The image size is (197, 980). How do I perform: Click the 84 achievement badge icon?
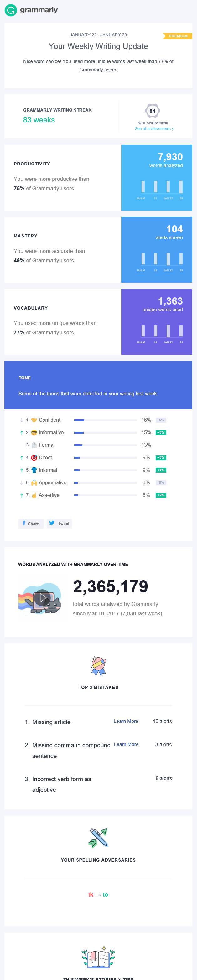click(x=153, y=111)
